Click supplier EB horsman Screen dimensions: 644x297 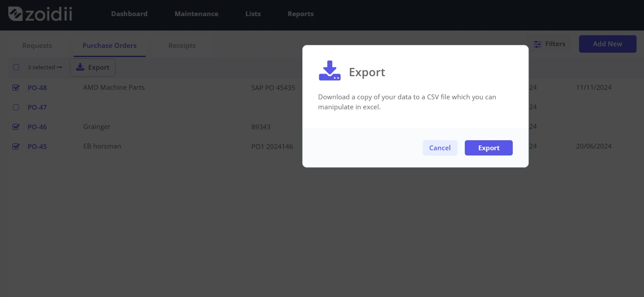pyautogui.click(x=102, y=146)
